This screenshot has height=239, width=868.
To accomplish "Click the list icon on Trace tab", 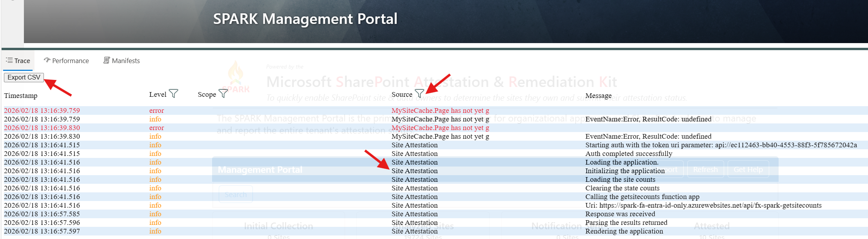I will pos(9,60).
